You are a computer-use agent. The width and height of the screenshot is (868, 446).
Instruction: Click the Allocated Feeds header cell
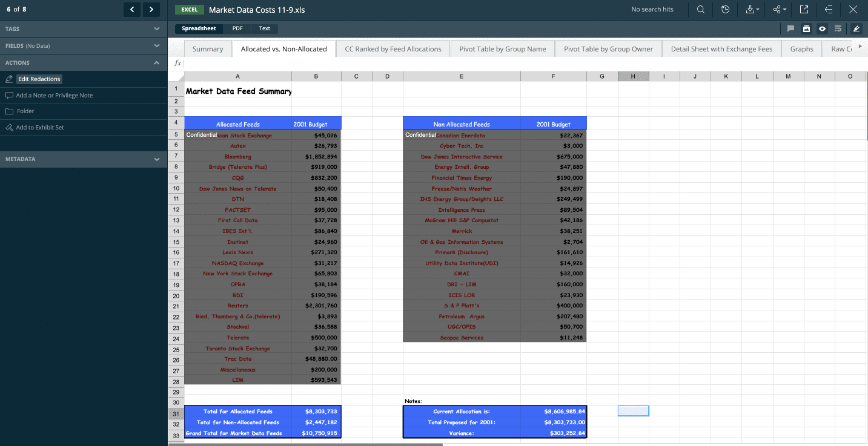click(x=237, y=124)
